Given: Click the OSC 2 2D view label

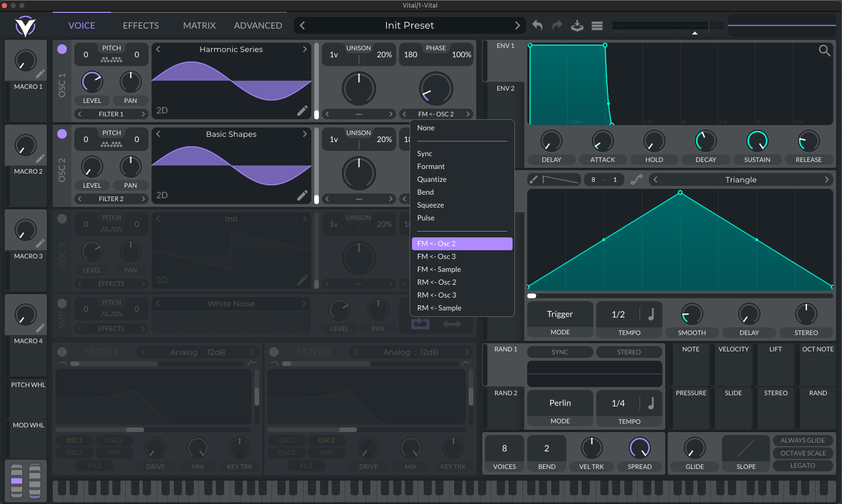Looking at the screenshot, I should pos(162,195).
